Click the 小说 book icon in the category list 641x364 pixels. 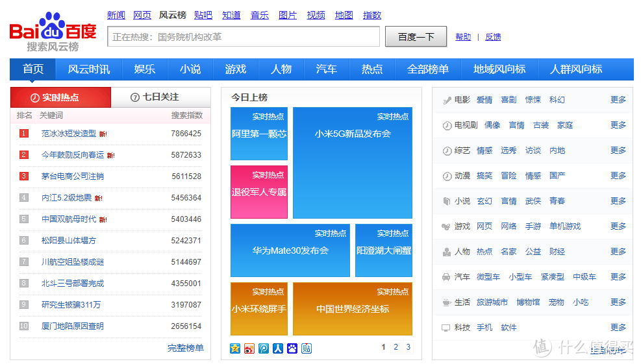(447, 201)
